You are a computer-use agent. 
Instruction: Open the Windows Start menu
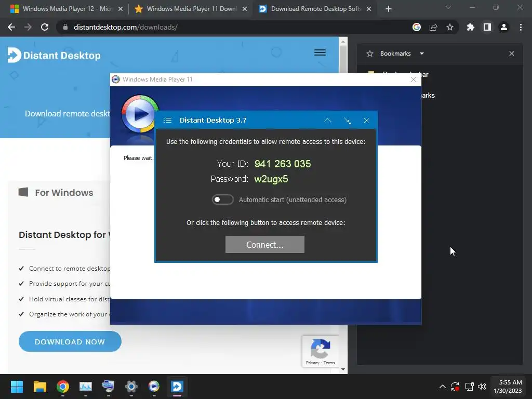click(x=17, y=387)
